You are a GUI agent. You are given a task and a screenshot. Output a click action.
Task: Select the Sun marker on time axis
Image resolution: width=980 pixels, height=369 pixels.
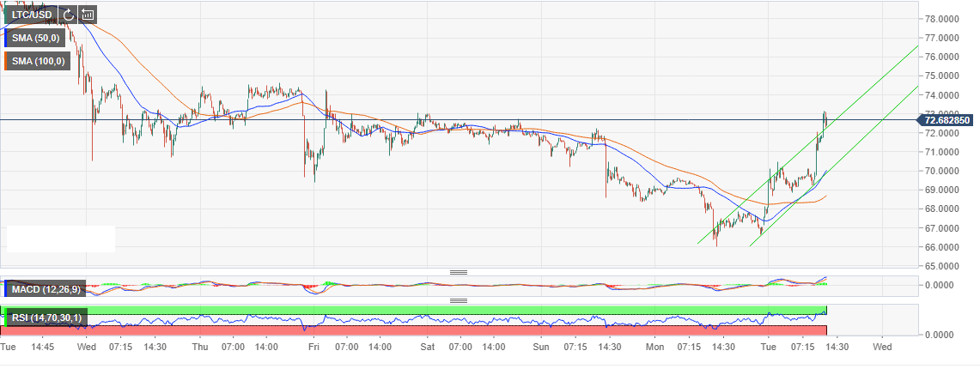tap(541, 347)
